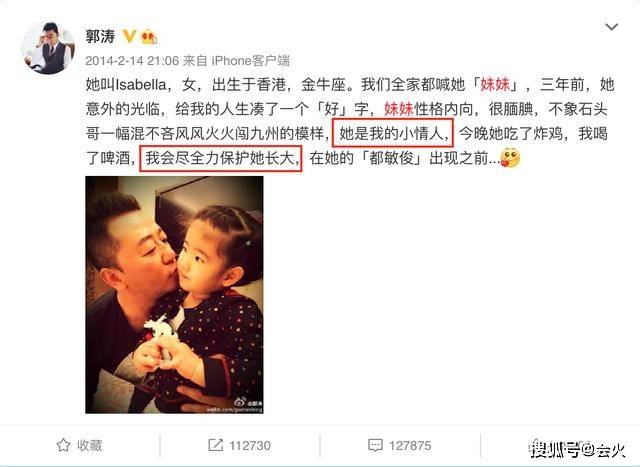Click the red-boxed 她是我的小情人 text
640x467 pixels.
tap(392, 133)
